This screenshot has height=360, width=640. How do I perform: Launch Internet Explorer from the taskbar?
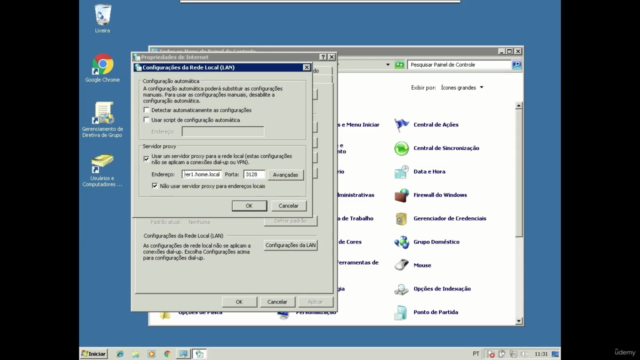(120, 354)
